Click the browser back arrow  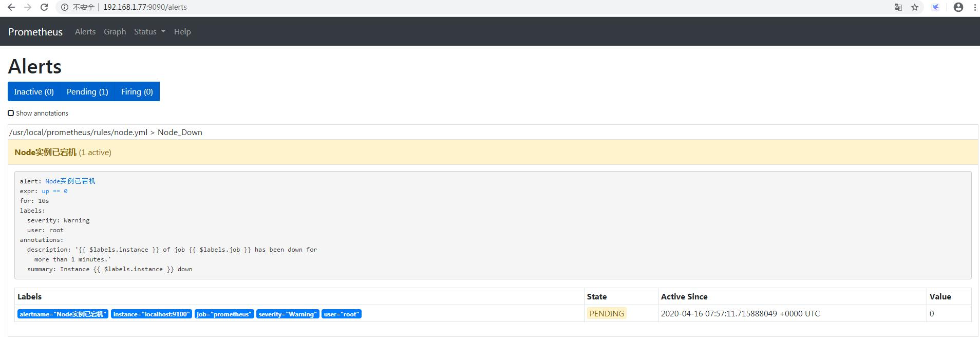(11, 7)
